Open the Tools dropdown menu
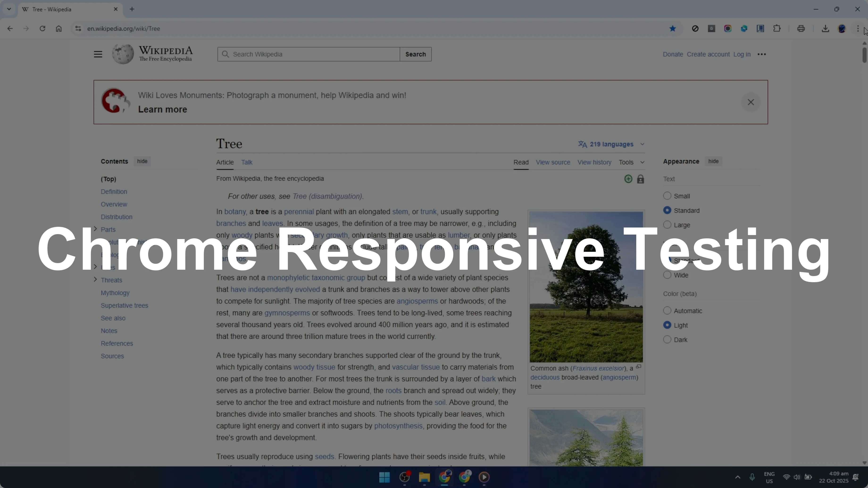Image resolution: width=868 pixels, height=488 pixels. pyautogui.click(x=631, y=162)
